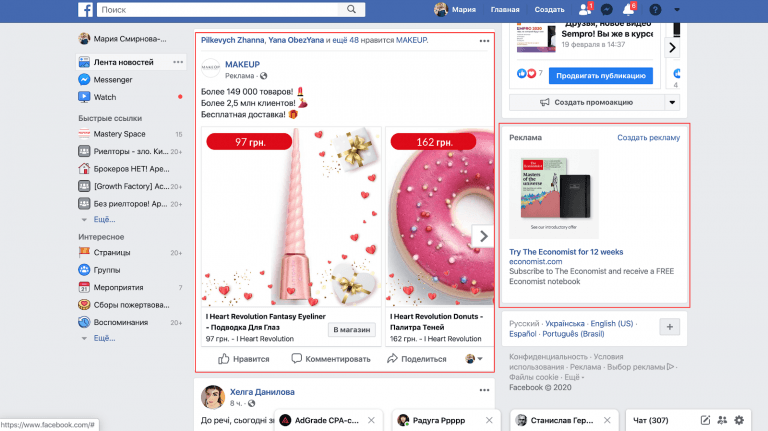Open dropdown arrow beside Создать промоакцию
The height and width of the screenshot is (431, 768).
[672, 102]
